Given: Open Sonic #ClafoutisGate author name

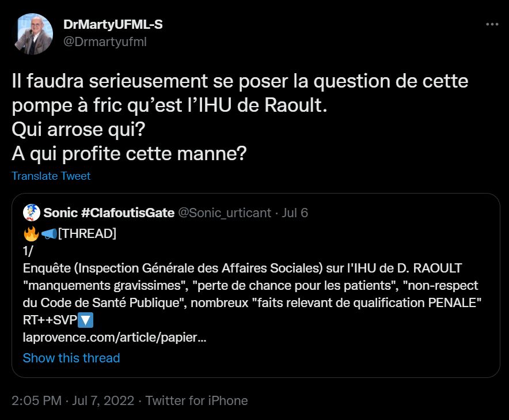Looking at the screenshot, I should (x=109, y=213).
